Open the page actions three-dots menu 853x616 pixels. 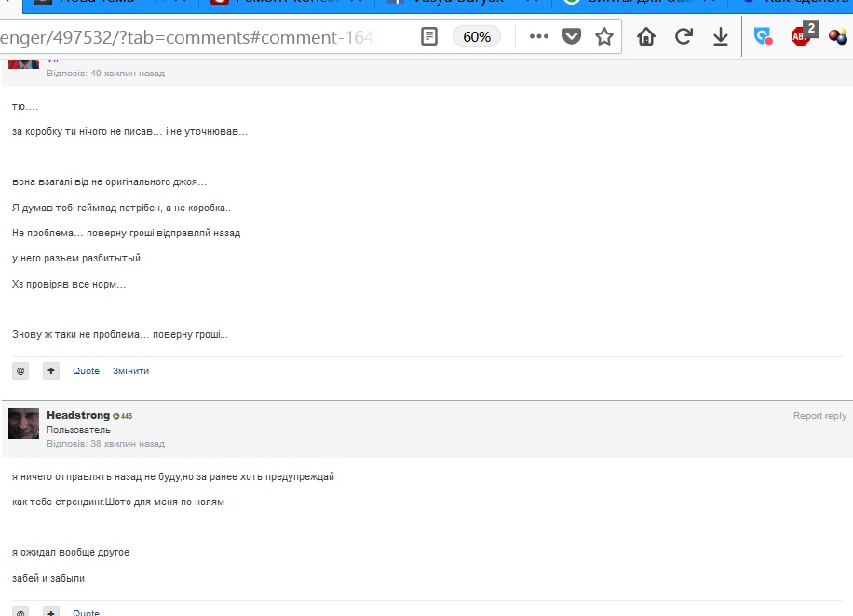tap(538, 37)
